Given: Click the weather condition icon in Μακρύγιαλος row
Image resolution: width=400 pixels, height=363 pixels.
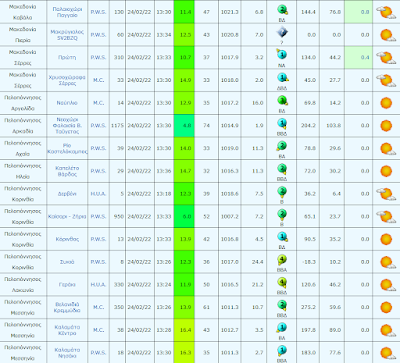Looking at the screenshot, I should [x=387, y=35].
